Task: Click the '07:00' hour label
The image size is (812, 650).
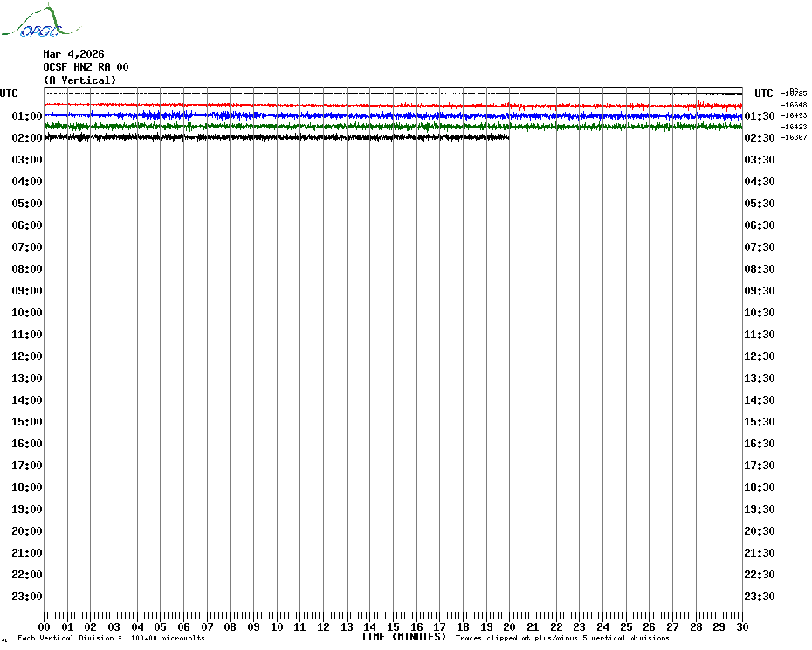Action: tap(27, 246)
